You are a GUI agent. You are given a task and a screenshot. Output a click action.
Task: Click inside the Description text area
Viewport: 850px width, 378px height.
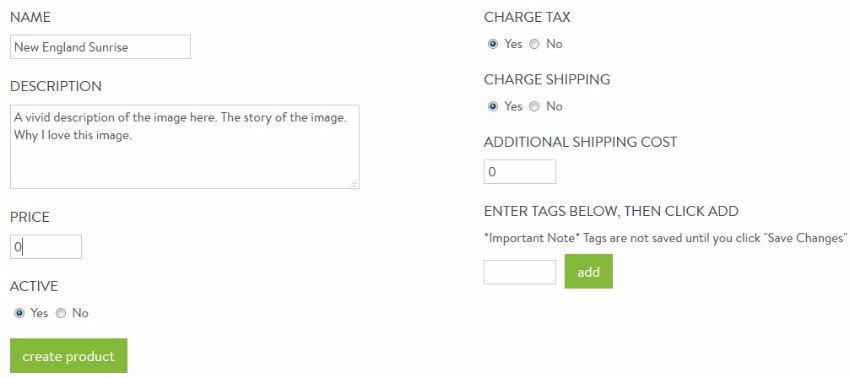click(185, 147)
